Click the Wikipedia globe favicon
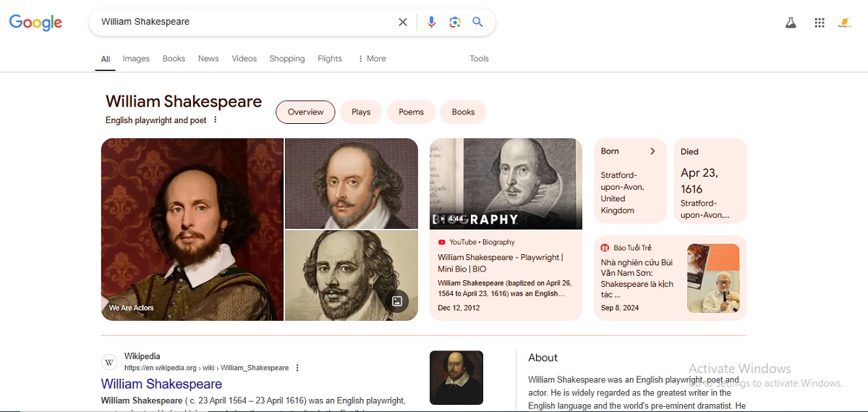Screen dimensions: 868x412 109,362
